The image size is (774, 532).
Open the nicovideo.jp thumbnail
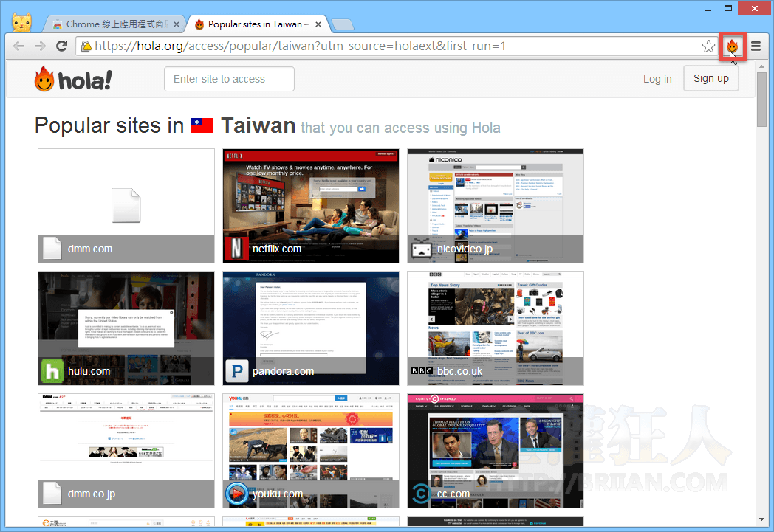495,199
